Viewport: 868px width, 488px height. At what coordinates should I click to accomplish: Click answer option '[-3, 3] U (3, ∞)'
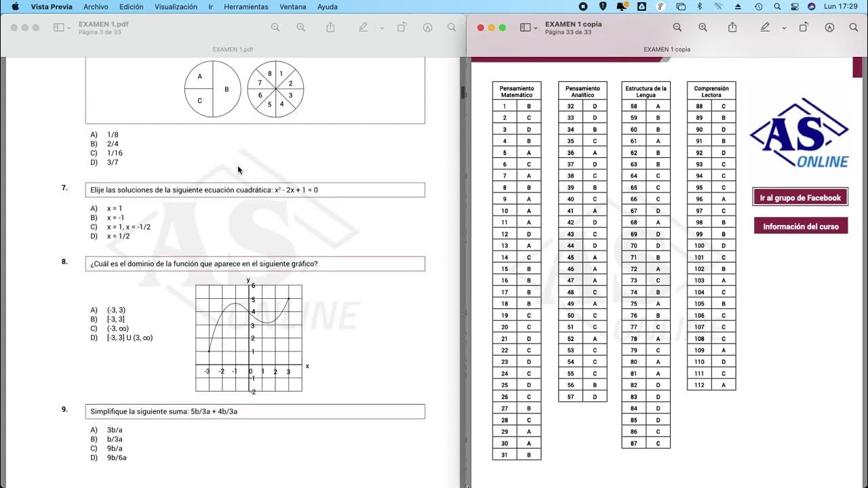click(x=130, y=338)
